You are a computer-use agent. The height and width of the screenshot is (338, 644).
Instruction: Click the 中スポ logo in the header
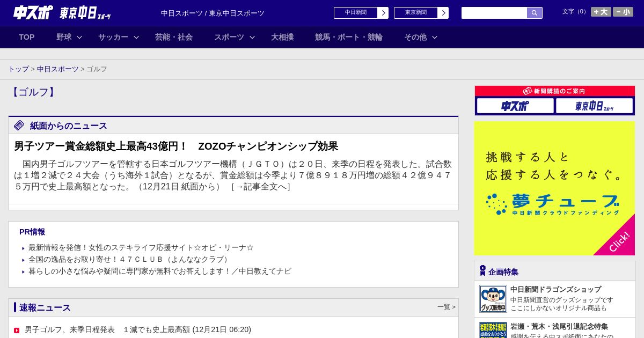coord(33,12)
